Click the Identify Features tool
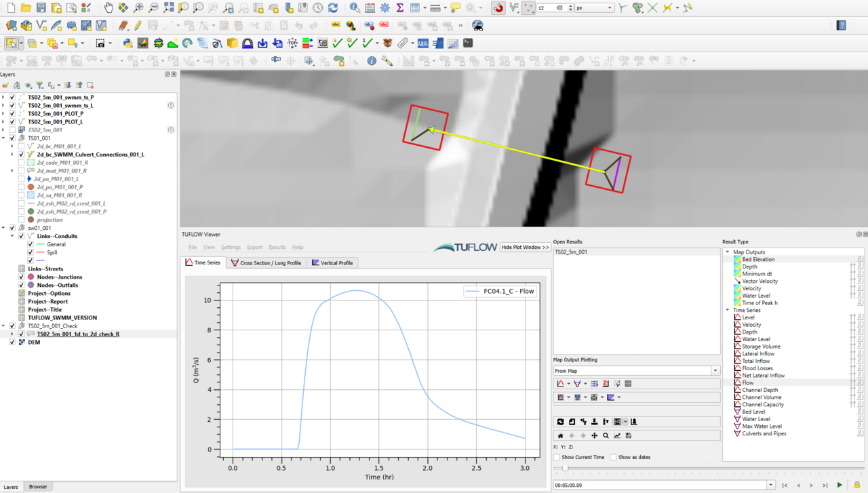Screen dimensions: 868x493 click(355, 8)
